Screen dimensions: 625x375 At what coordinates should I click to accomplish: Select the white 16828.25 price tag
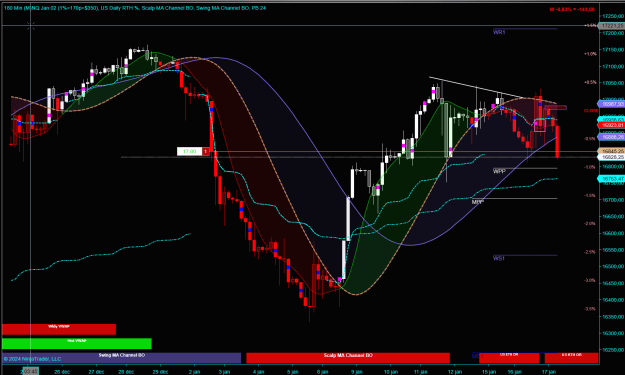[612, 157]
